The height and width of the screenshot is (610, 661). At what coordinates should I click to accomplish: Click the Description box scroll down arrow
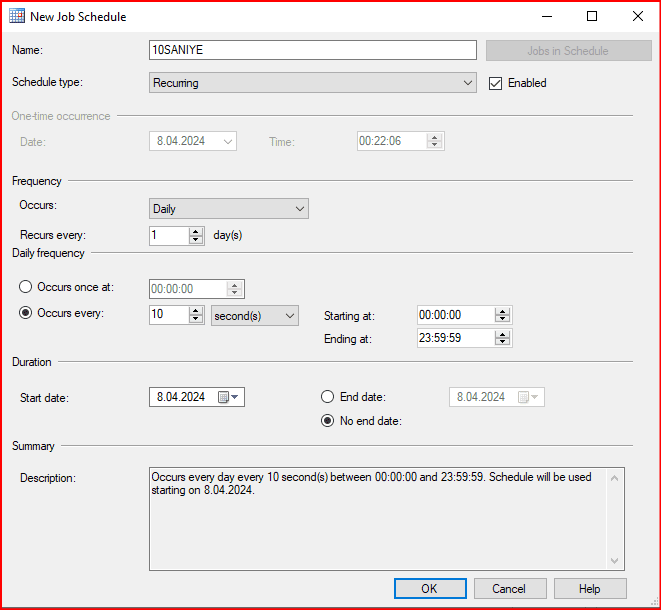click(x=616, y=562)
